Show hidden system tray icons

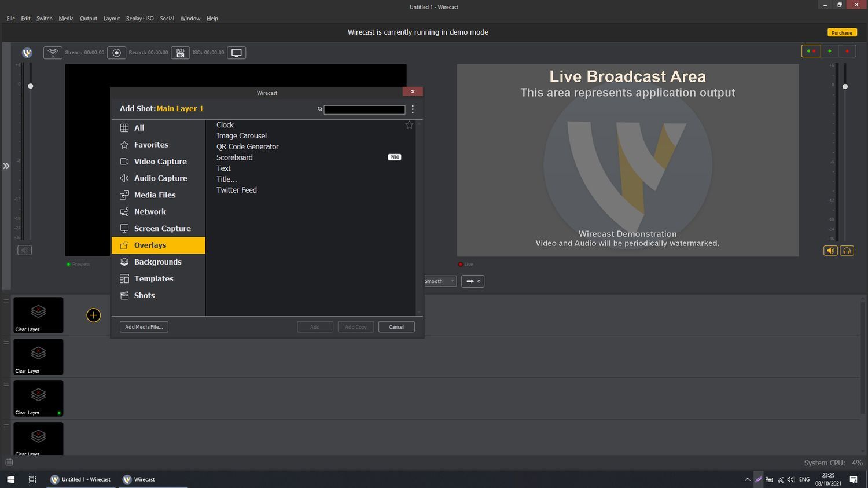747,479
